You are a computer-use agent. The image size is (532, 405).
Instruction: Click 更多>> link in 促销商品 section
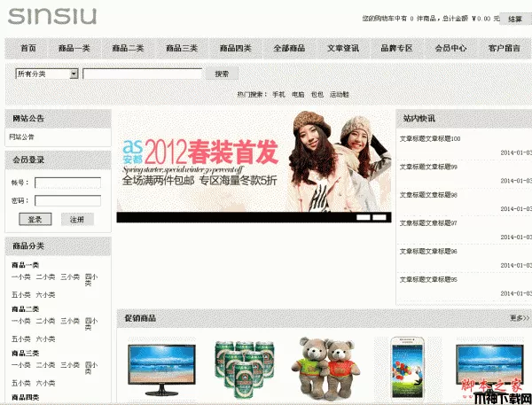point(520,318)
